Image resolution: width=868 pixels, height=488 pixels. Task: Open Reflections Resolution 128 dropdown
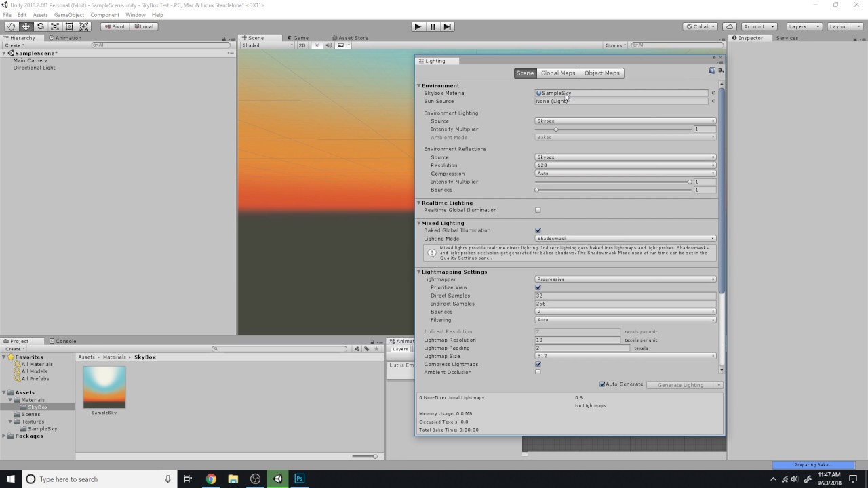pos(625,165)
